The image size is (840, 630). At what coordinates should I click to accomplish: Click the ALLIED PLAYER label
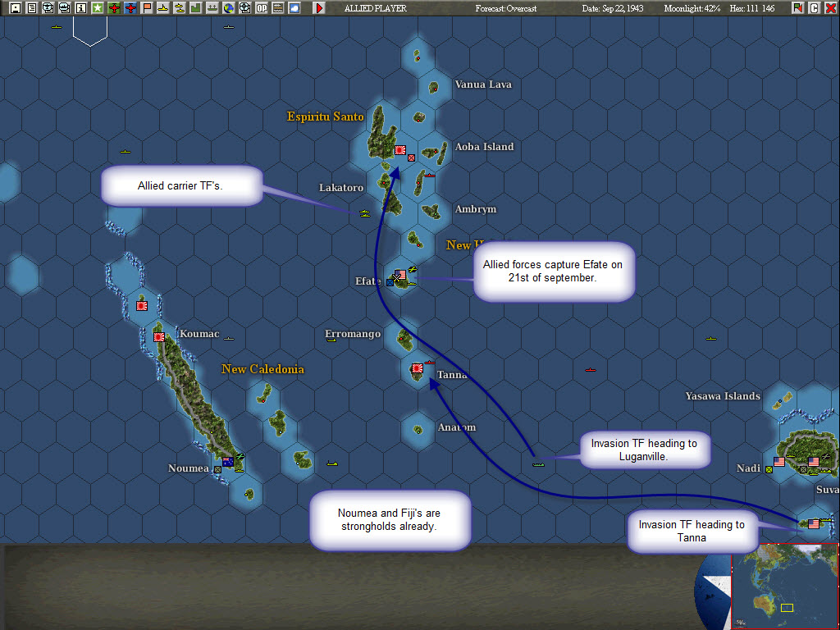pos(375,8)
